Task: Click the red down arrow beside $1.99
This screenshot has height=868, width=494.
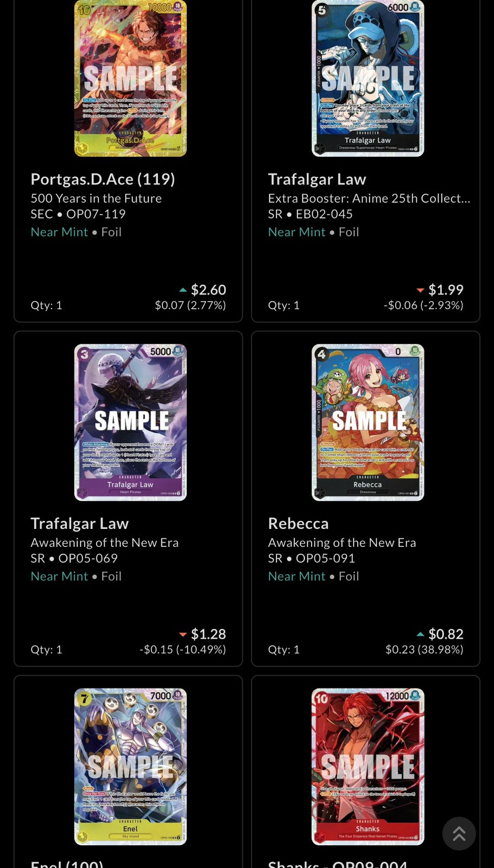Action: (420, 290)
